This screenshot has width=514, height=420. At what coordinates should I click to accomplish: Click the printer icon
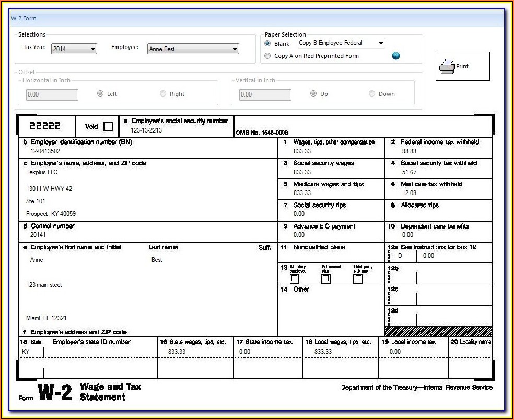pyautogui.click(x=447, y=66)
